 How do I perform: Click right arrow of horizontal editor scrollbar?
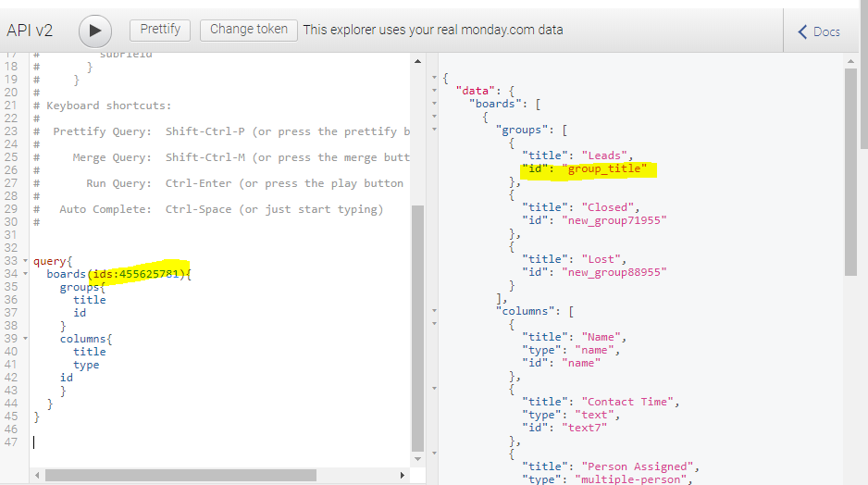point(402,475)
